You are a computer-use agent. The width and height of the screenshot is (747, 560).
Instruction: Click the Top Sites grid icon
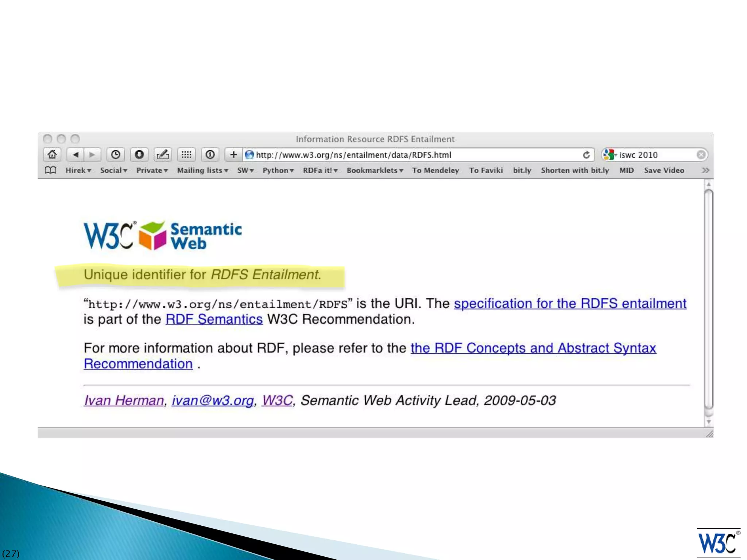point(186,155)
